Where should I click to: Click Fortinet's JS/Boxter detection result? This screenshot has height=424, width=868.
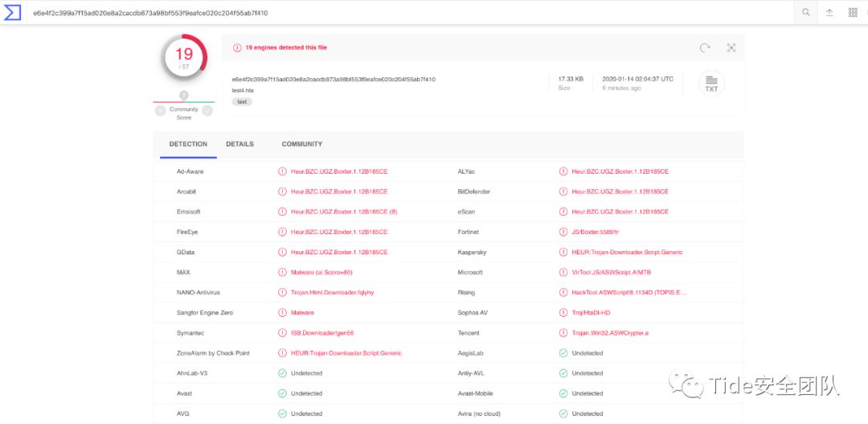pos(595,232)
